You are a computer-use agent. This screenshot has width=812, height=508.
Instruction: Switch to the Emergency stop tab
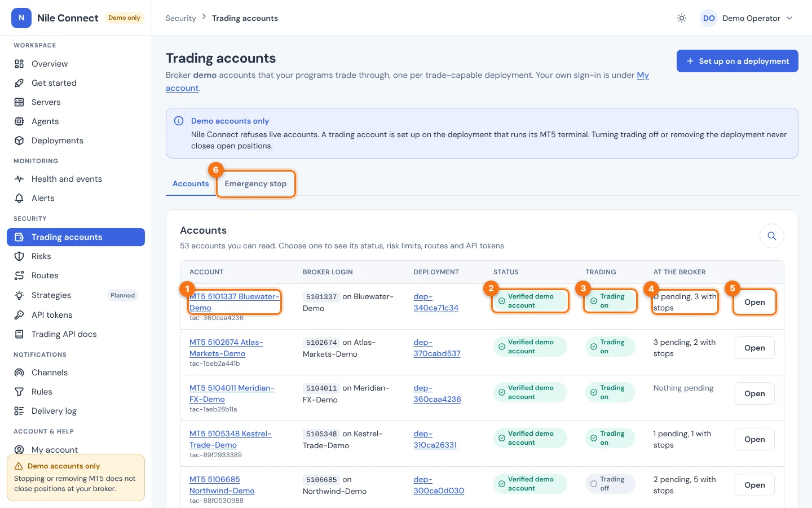(255, 184)
